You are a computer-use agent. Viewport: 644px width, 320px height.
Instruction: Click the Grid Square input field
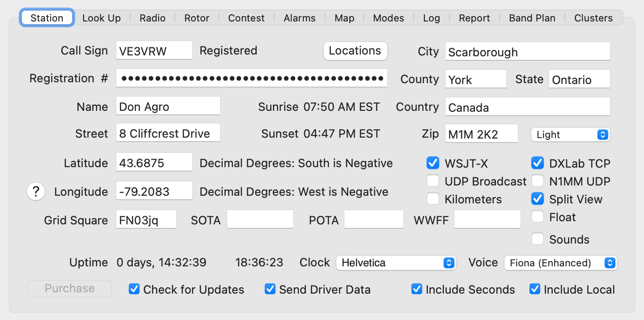146,220
